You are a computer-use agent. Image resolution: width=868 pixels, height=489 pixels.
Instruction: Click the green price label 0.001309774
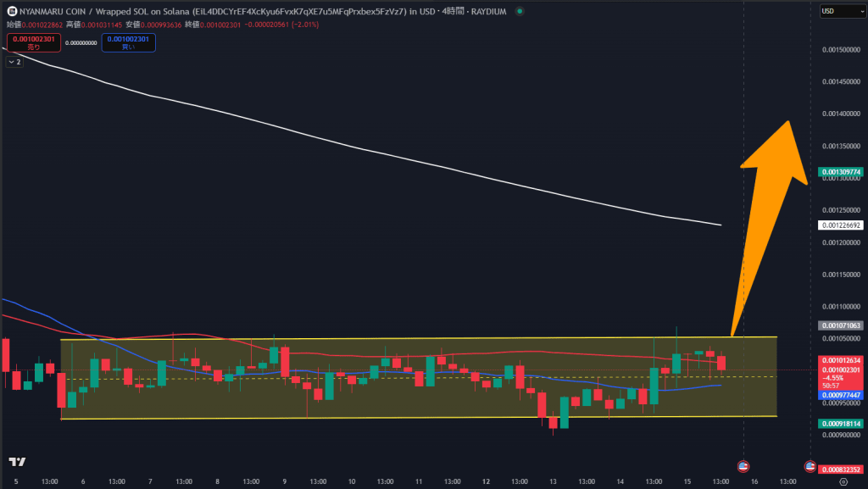pos(841,172)
